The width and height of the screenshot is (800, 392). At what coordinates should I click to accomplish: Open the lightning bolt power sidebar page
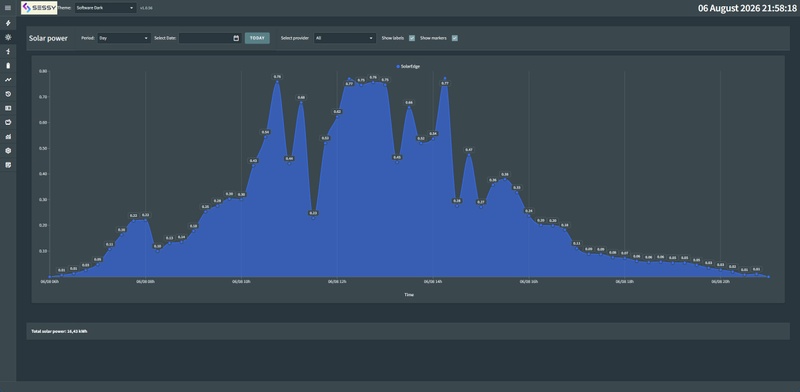coord(8,23)
